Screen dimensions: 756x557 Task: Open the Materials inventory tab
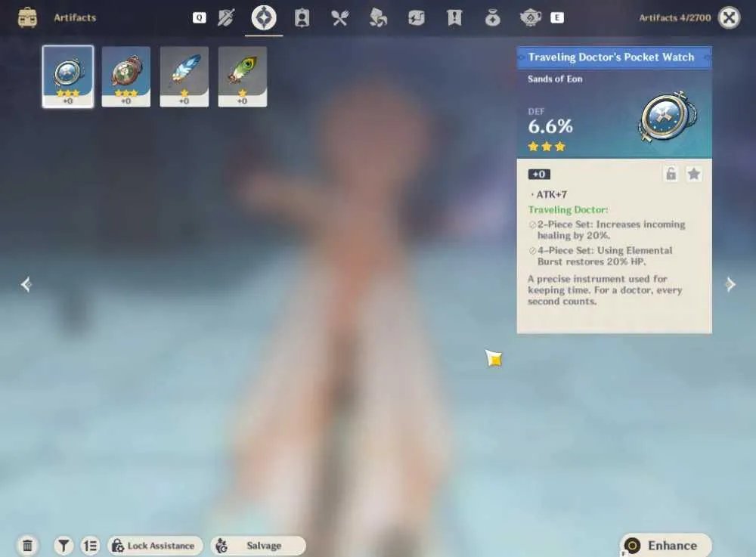pos(378,18)
